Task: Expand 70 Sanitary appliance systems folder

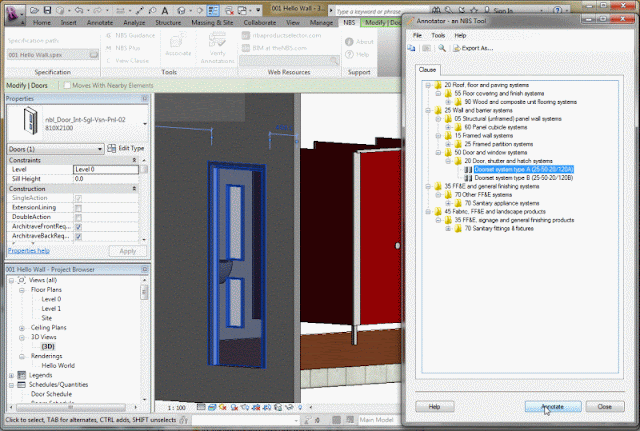Action: tap(448, 203)
